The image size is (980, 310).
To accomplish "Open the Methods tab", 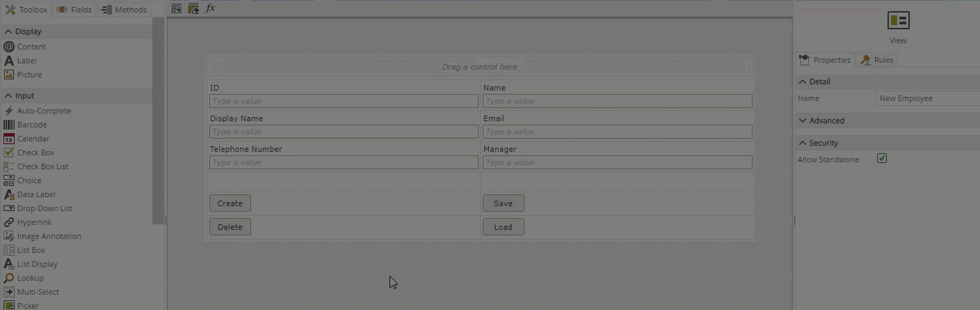I will pos(124,10).
